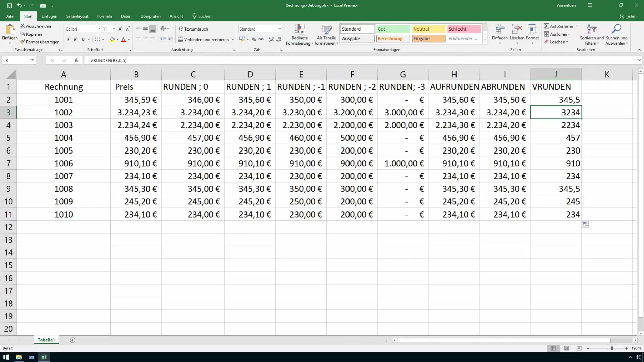This screenshot has height=362, width=644.
Task: Save the workbook with the disk icon
Action: pyautogui.click(x=9, y=6)
